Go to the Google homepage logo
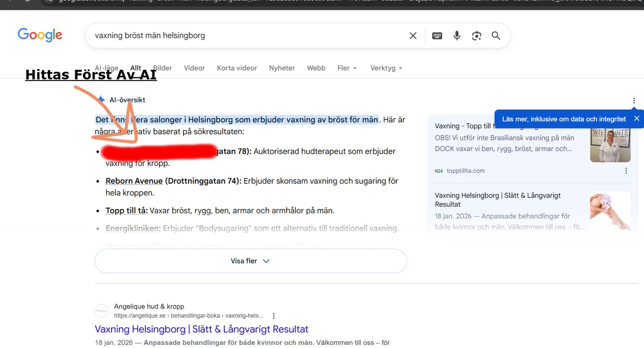Screen dimensions: 644x348 point(40,35)
